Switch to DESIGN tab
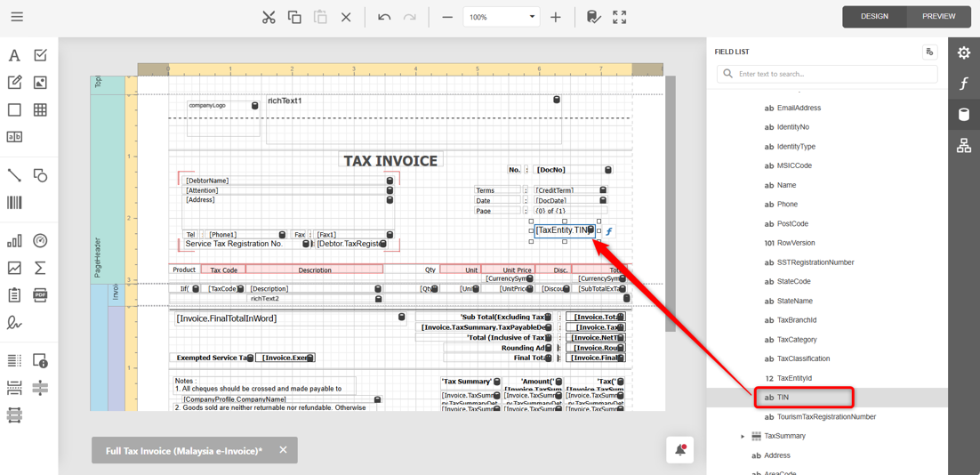The height and width of the screenshot is (475, 980). tap(874, 16)
